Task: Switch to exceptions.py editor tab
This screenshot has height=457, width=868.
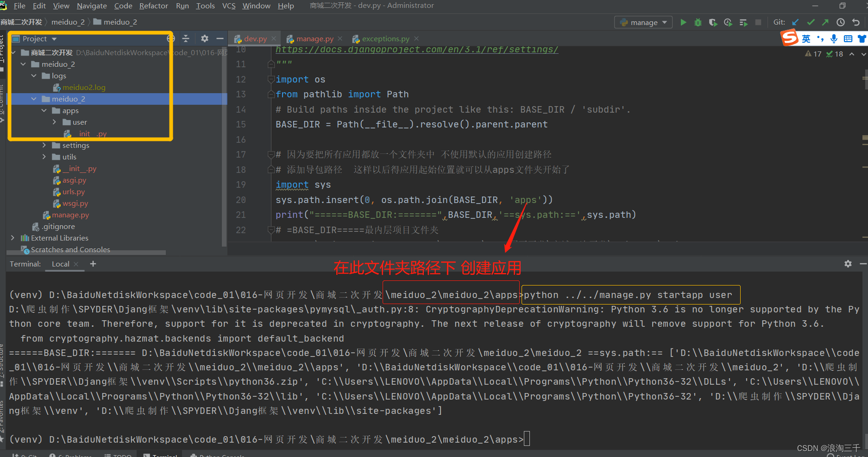Action: point(385,38)
